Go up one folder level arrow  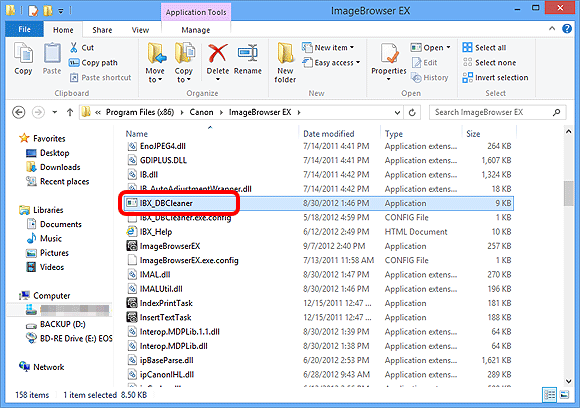point(70,112)
